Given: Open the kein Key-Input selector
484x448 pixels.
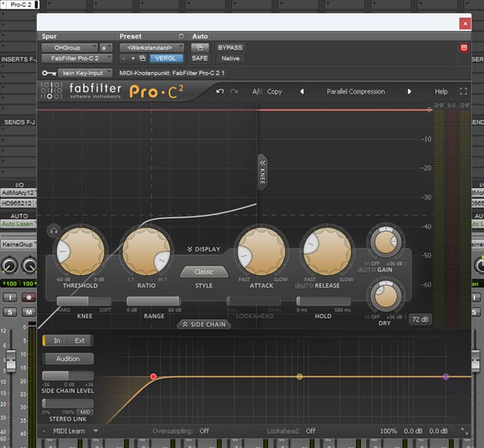Looking at the screenshot, I should 85,73.
